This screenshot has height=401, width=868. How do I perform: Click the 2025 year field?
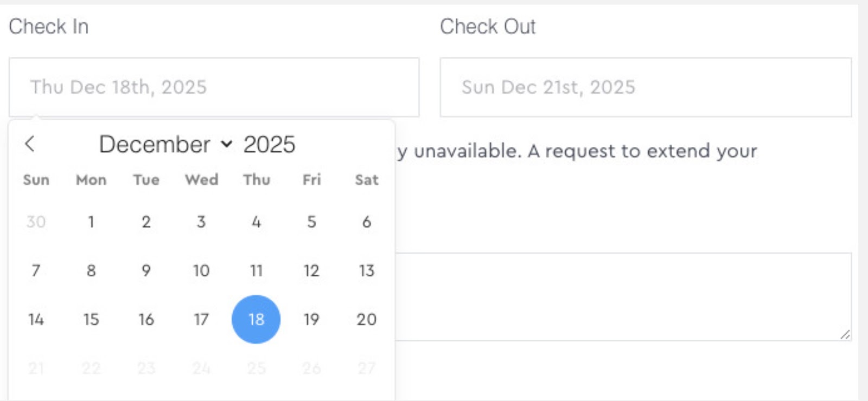pyautogui.click(x=269, y=145)
